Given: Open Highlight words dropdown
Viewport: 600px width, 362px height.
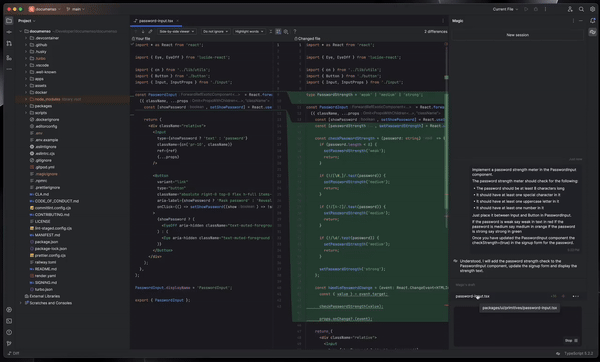Looking at the screenshot, I should [x=249, y=31].
